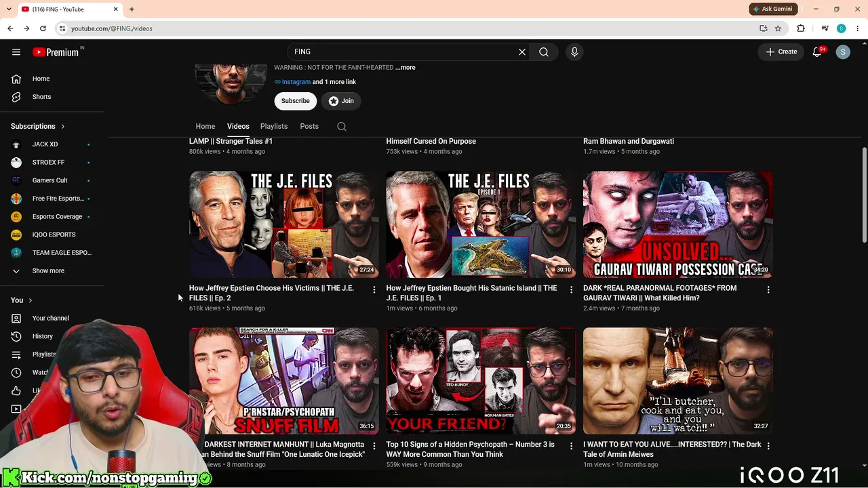Image resolution: width=868 pixels, height=488 pixels.
Task: Expand the You section heading
Action: pyautogui.click(x=22, y=300)
